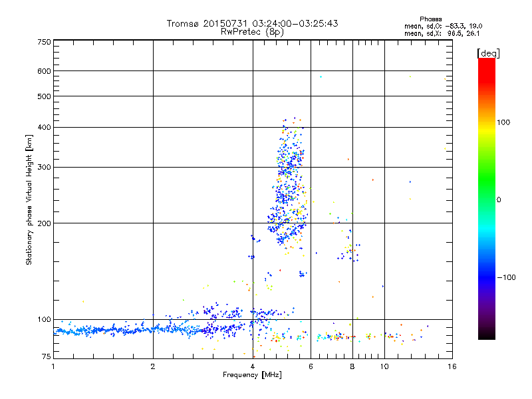532x399 pixels.
Task: Click the y-axis tick label "200"
Action: [44, 223]
